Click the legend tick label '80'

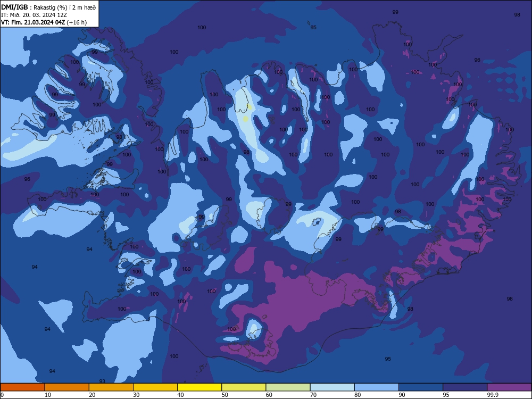tap(358, 395)
